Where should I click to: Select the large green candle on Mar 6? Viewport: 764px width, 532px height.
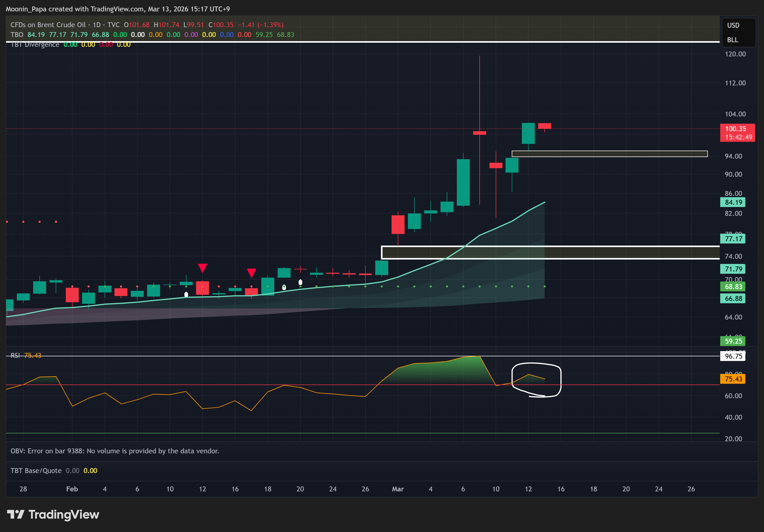[463, 182]
